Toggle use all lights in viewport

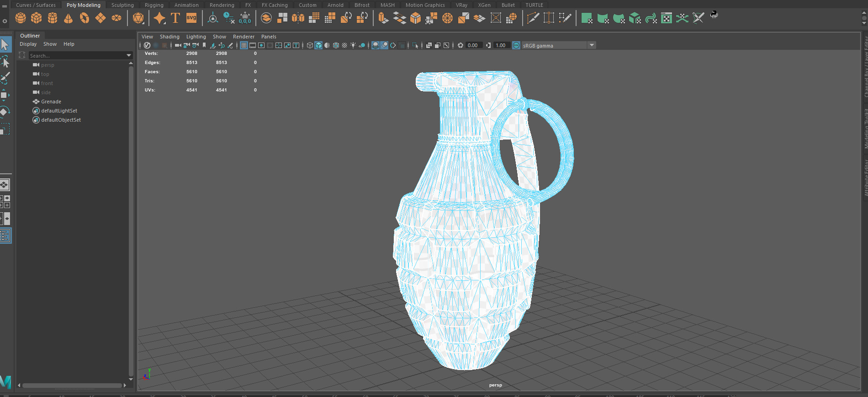353,45
